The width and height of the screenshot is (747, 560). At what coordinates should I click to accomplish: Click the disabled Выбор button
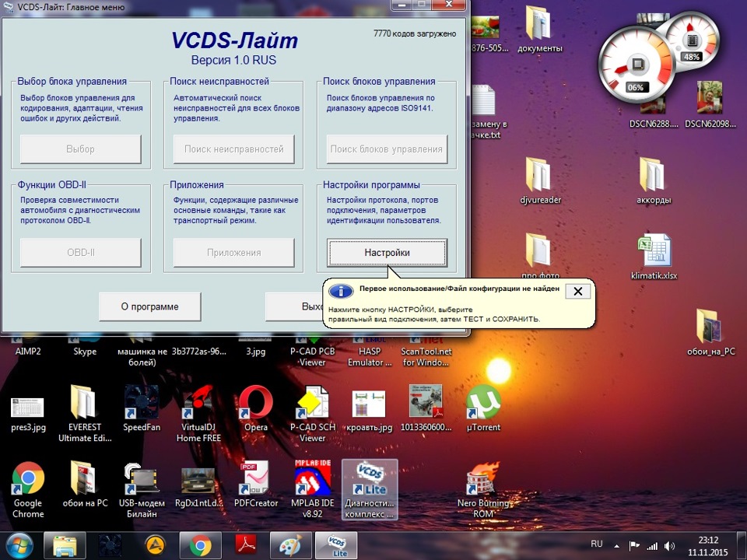[x=80, y=149]
